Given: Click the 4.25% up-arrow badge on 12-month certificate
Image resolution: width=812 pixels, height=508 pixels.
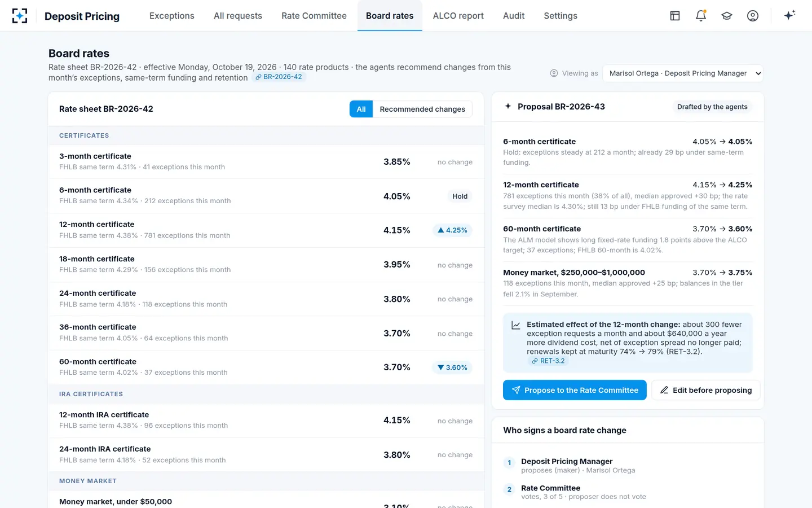Looking at the screenshot, I should coord(453,230).
